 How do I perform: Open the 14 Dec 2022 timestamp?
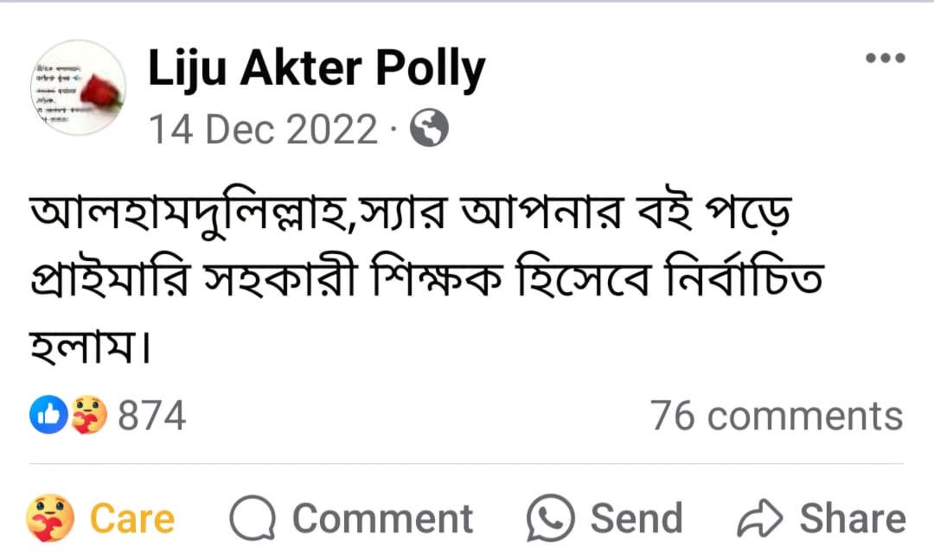pos(264,130)
